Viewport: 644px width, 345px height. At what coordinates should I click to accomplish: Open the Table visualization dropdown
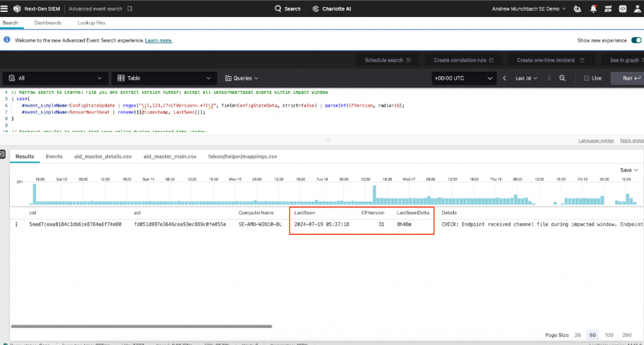[x=162, y=78]
